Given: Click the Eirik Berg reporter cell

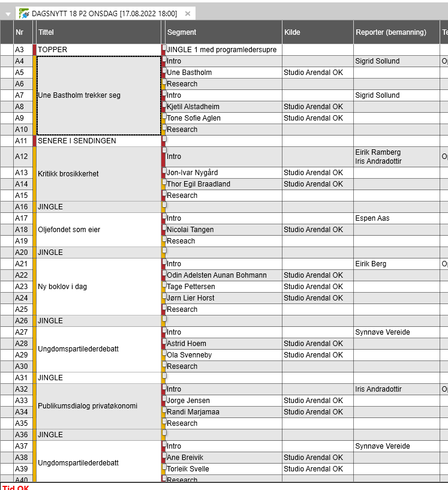Looking at the screenshot, I should coord(397,264).
